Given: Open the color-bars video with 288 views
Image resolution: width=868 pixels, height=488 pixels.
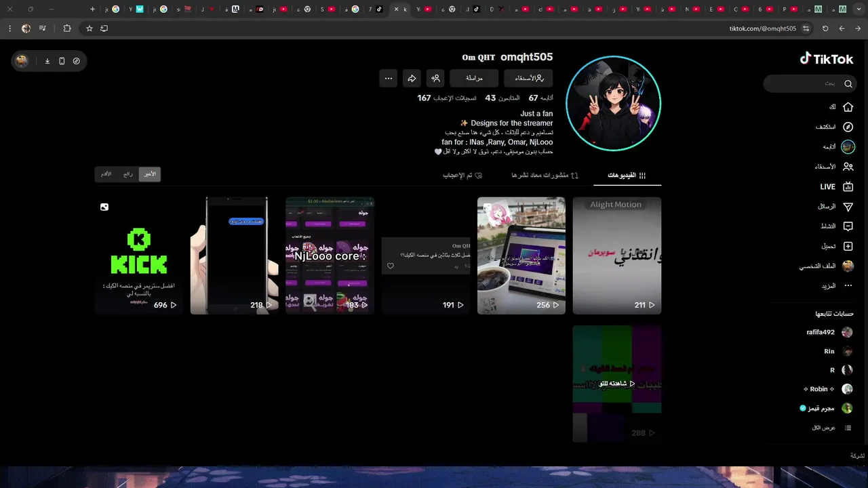Looking at the screenshot, I should pyautogui.click(x=617, y=384).
